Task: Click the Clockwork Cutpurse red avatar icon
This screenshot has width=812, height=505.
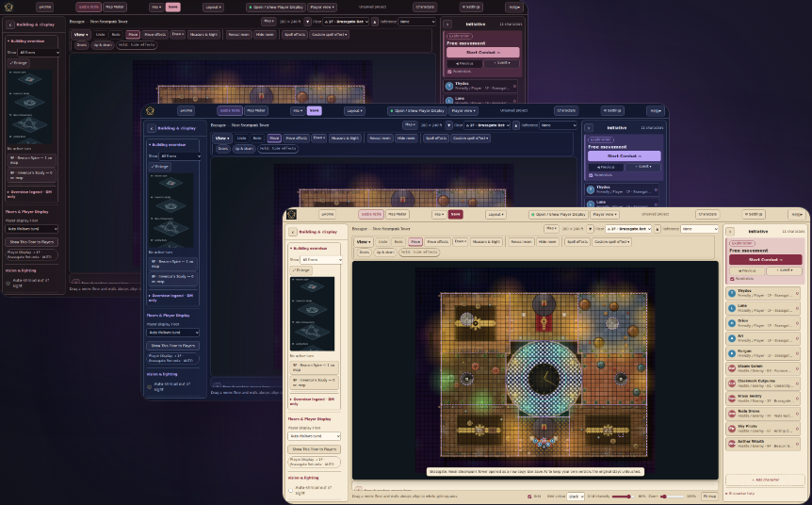Action: (x=732, y=383)
